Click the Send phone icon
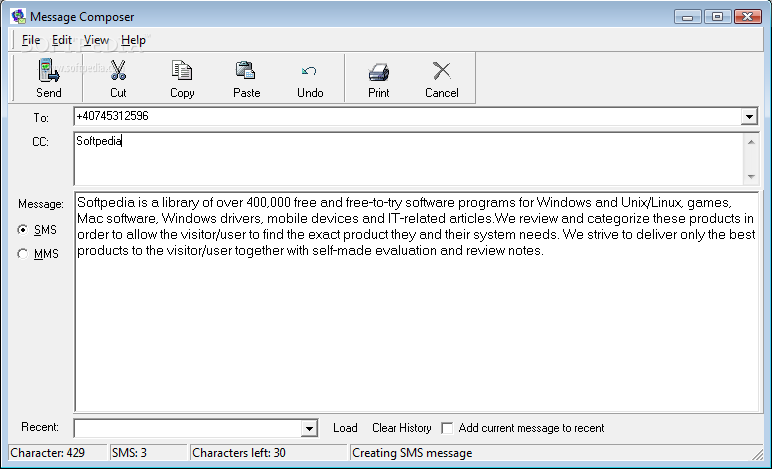 tap(49, 70)
